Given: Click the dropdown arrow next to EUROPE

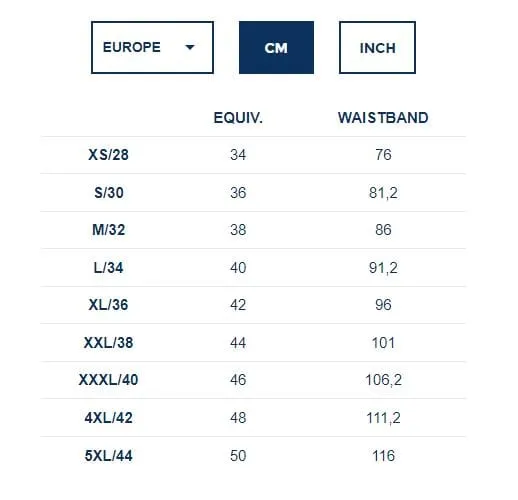Looking at the screenshot, I should coord(190,47).
